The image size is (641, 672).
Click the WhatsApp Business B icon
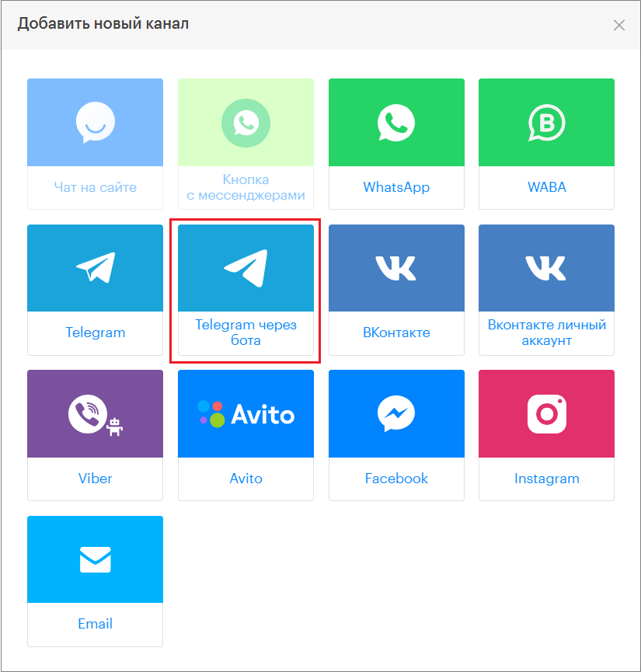point(546,123)
